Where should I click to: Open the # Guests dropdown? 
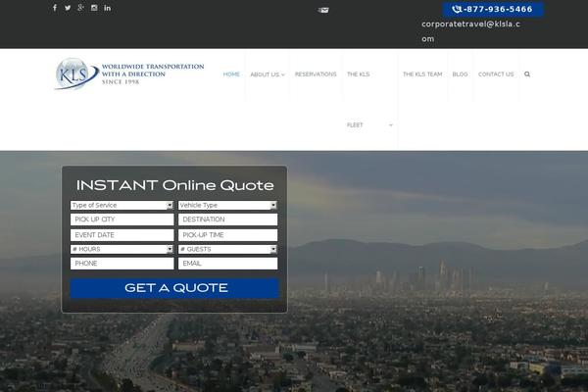(x=228, y=249)
